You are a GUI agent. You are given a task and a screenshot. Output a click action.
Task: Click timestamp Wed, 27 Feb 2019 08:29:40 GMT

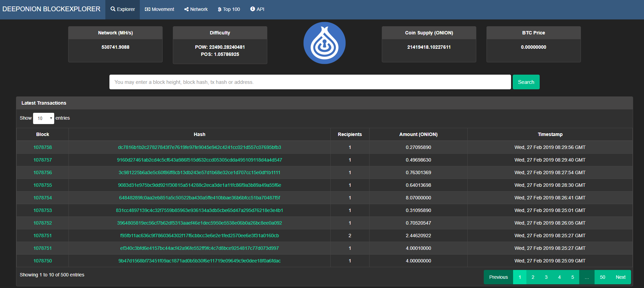[x=550, y=160]
